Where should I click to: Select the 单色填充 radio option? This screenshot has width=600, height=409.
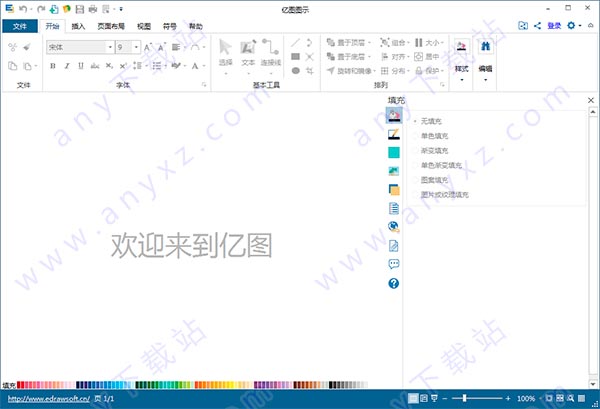coord(431,136)
